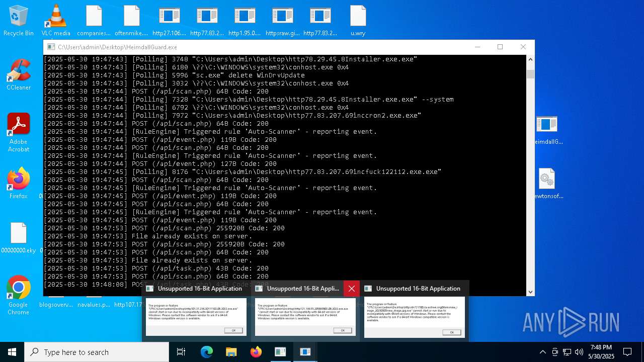Click the Type here to search box
644x362 pixels.
coord(97,352)
